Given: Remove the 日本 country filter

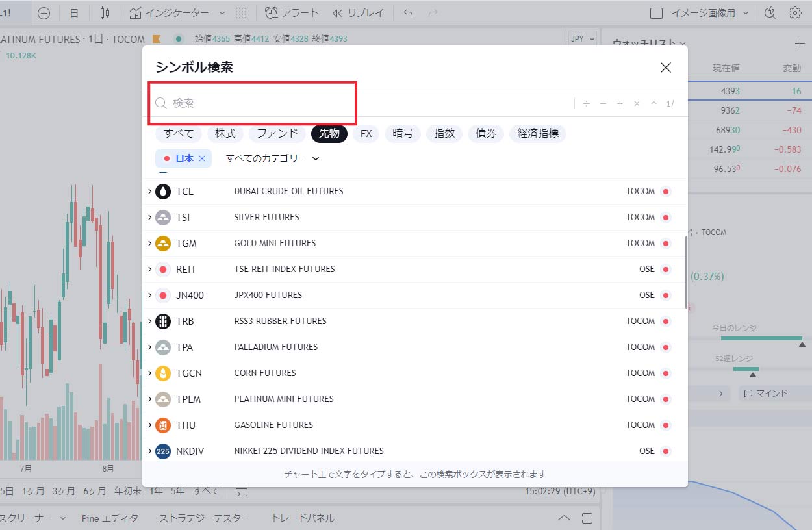Looking at the screenshot, I should pos(202,158).
